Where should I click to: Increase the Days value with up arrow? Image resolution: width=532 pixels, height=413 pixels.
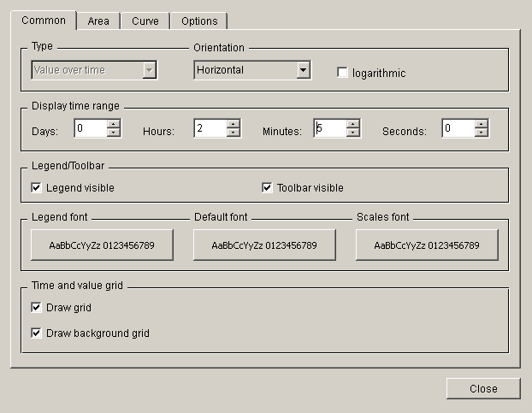[x=114, y=124]
